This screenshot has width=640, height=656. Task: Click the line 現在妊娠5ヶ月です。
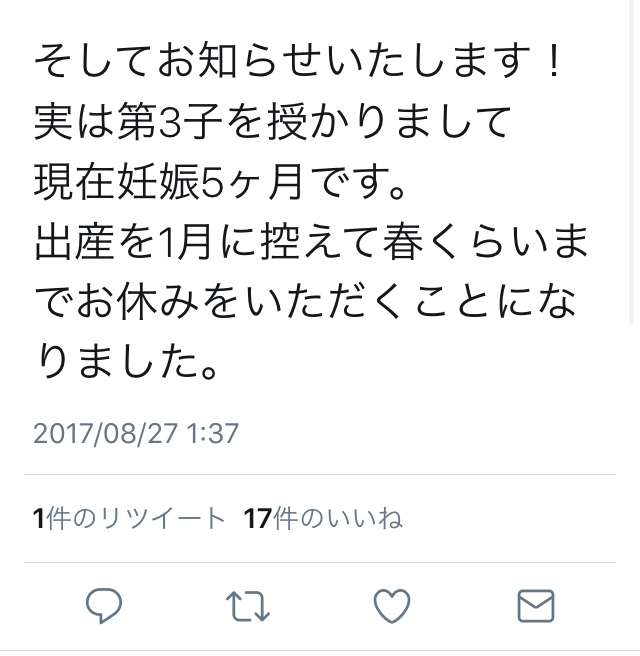point(220,182)
